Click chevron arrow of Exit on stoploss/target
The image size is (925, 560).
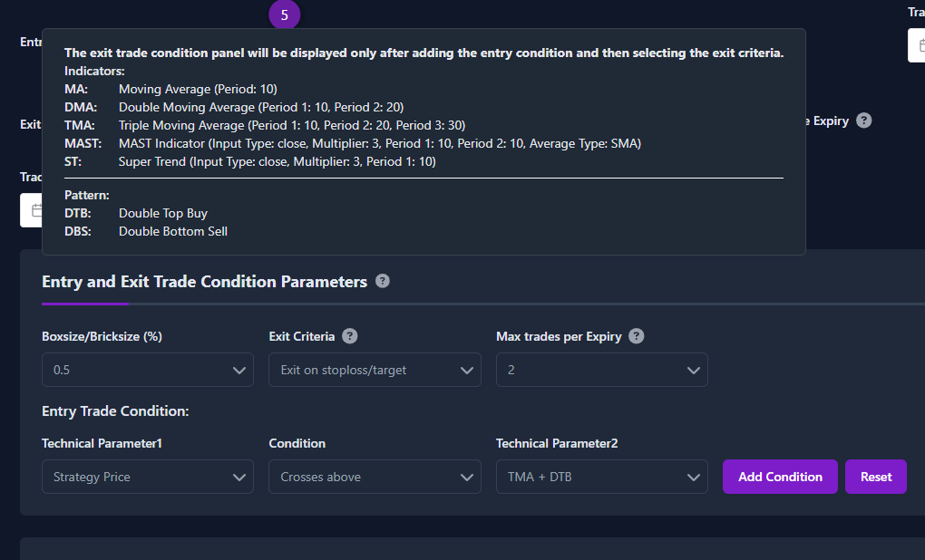click(467, 371)
